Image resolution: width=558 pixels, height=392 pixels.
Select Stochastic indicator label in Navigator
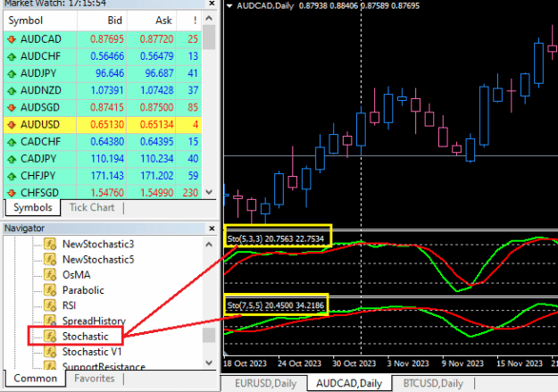coord(86,336)
